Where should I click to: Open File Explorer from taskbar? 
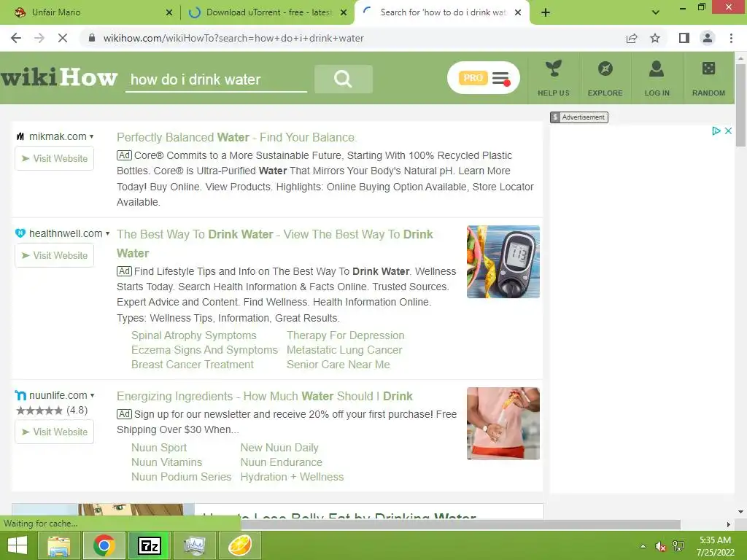[x=58, y=545]
